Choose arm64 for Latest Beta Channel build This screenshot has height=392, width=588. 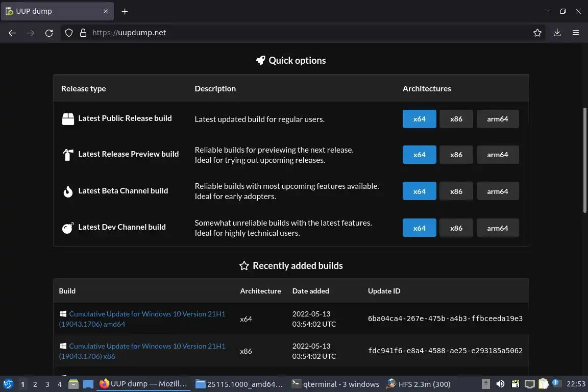coord(498,191)
